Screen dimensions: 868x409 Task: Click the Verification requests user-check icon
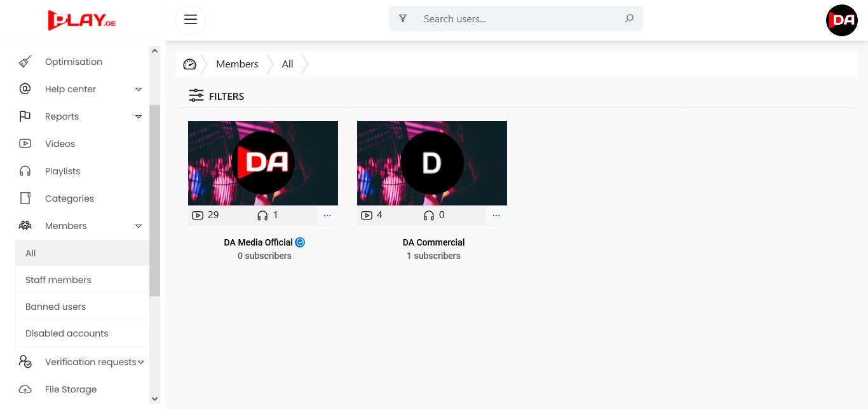click(25, 362)
